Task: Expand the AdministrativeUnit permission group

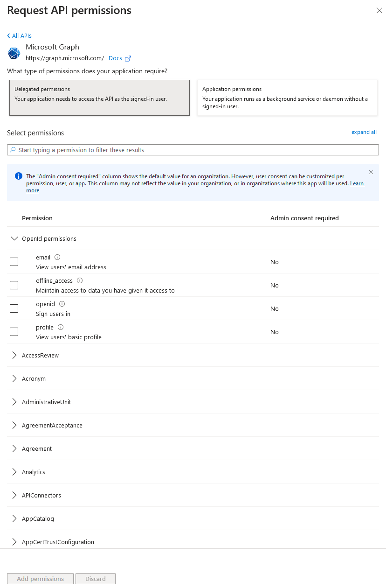Action: tap(14, 402)
